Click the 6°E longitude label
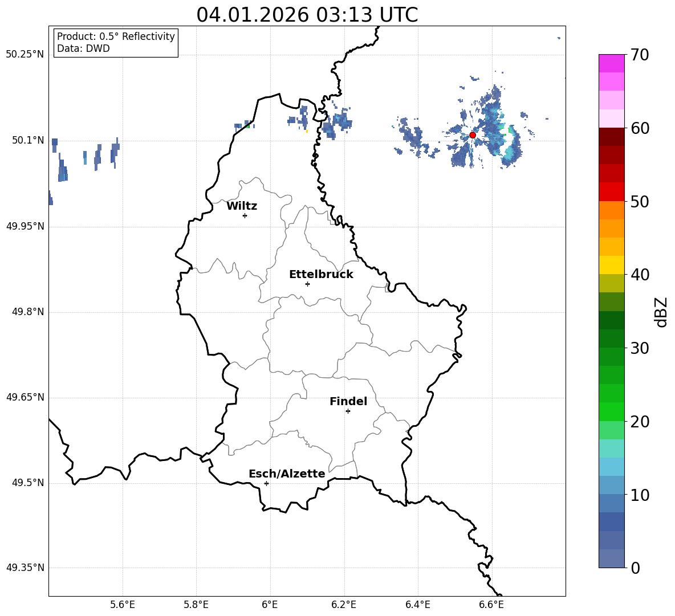Screen dimensions: 675x616 click(x=270, y=605)
